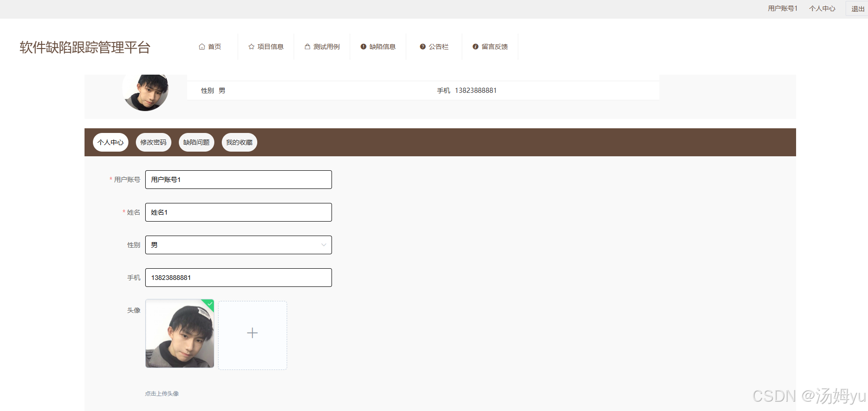
Task: Click the 性别 男 text in header card
Action: pyautogui.click(x=213, y=91)
